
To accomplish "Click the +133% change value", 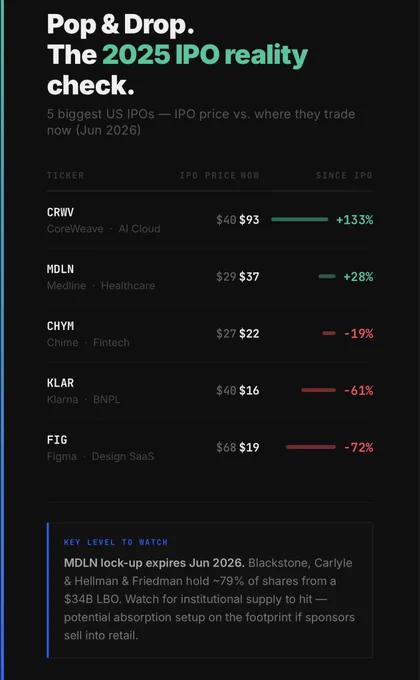I will click(x=354, y=220).
